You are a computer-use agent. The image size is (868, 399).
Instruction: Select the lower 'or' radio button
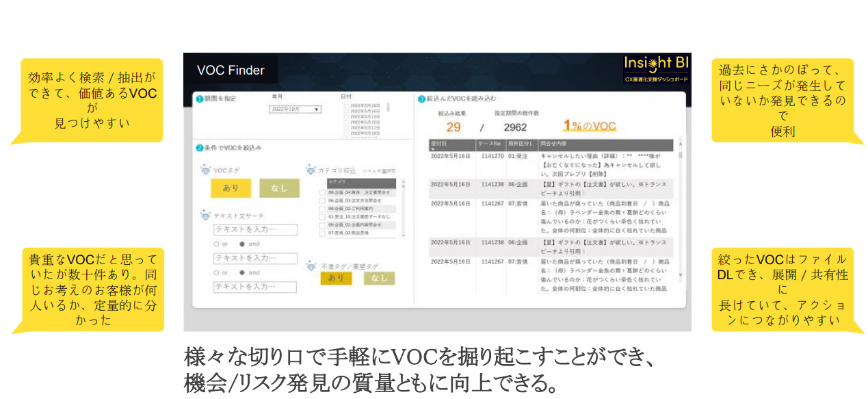tap(217, 272)
